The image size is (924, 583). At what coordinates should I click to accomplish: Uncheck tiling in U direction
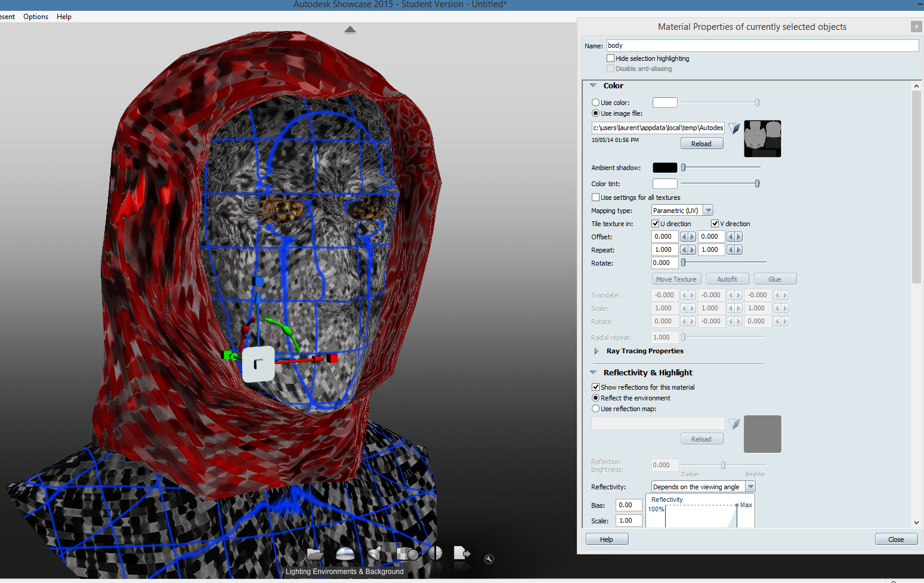coord(654,223)
